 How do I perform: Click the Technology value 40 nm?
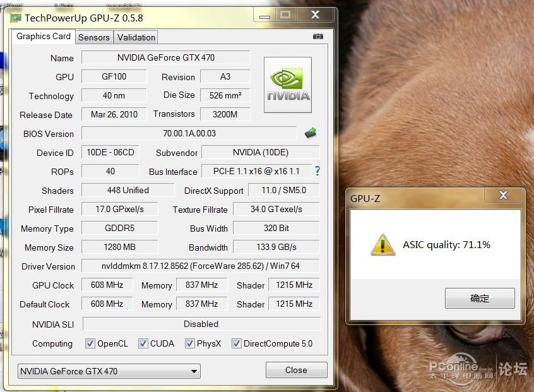[114, 95]
